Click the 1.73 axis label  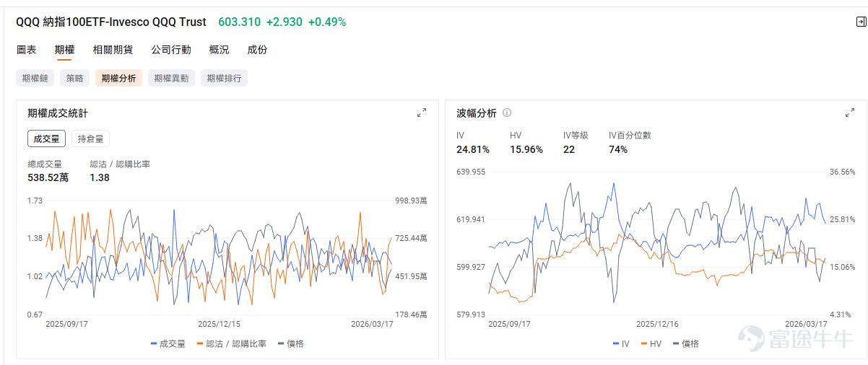35,201
